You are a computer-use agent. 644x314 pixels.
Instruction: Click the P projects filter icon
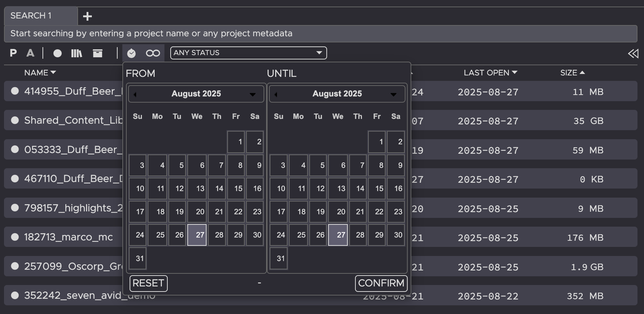coord(13,53)
